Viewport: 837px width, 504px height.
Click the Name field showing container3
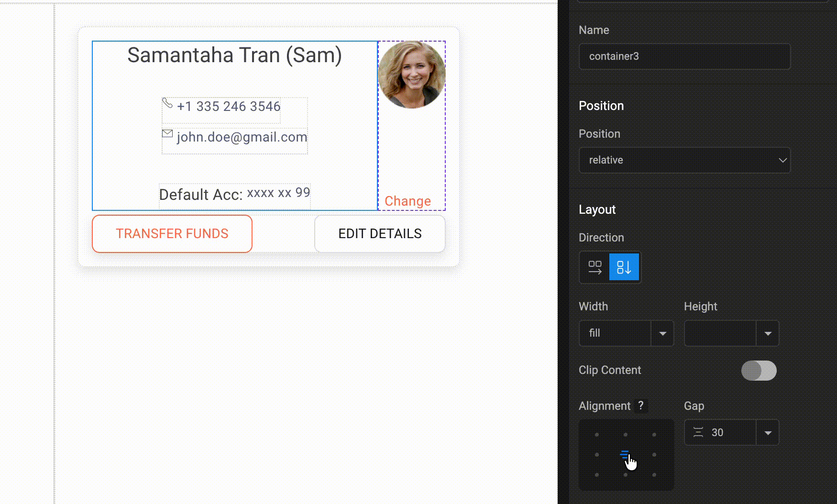point(684,56)
